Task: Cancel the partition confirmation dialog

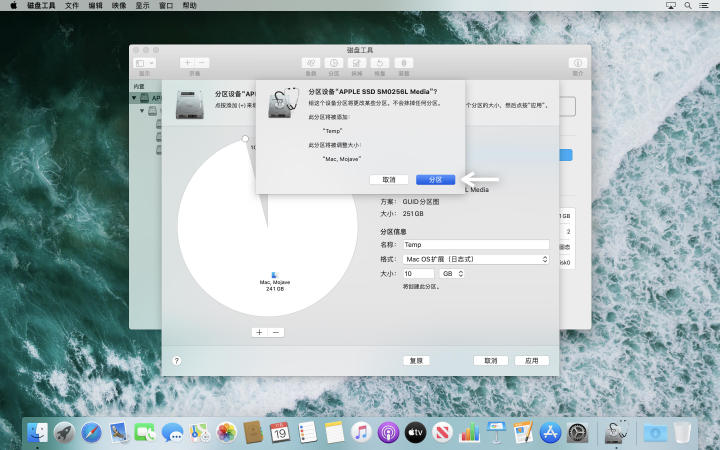Action: [x=389, y=180]
